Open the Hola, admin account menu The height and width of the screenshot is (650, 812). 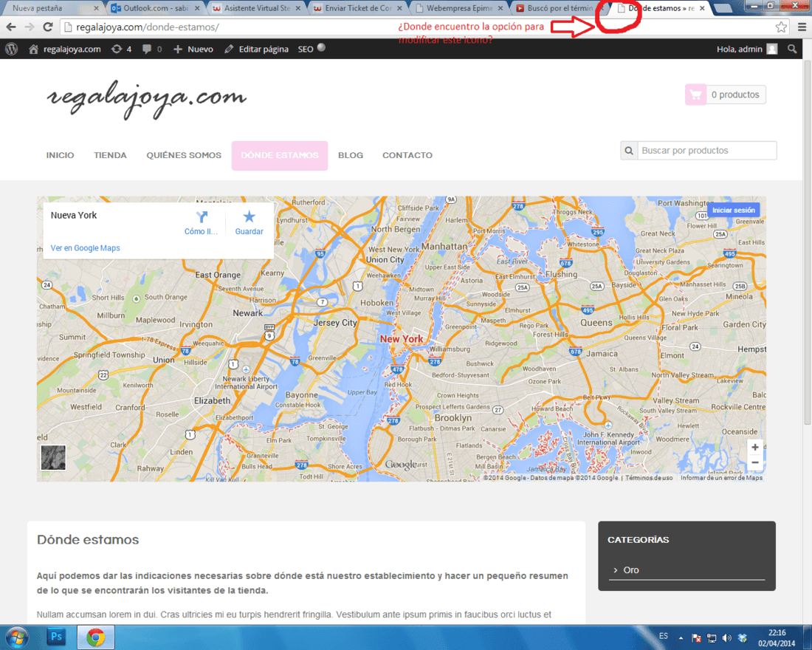[x=747, y=49]
